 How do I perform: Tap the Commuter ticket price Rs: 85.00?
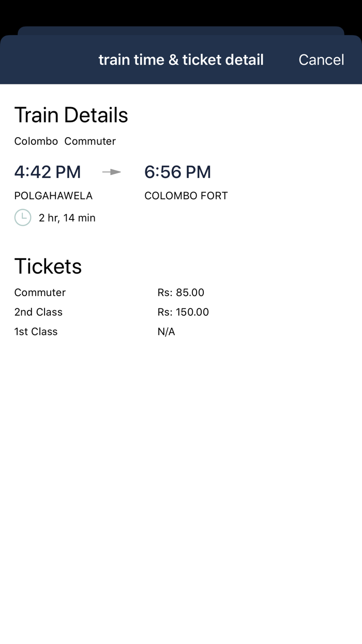pos(181,292)
